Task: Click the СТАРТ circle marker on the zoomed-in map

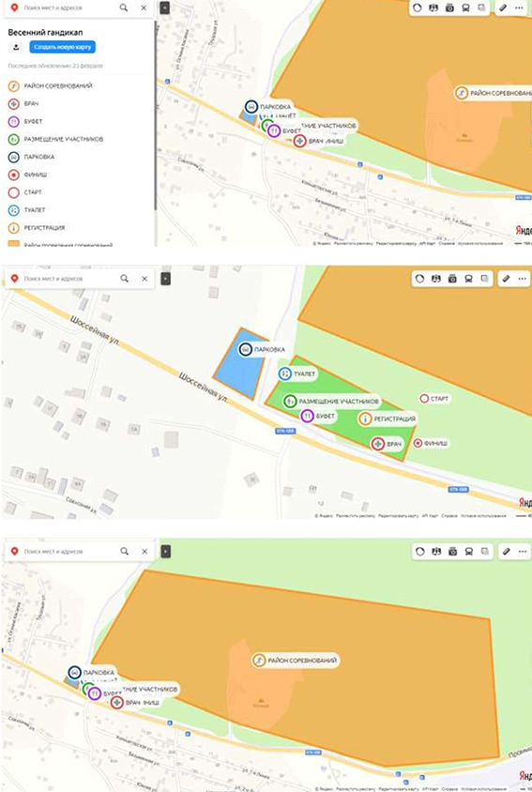Action: (x=424, y=399)
